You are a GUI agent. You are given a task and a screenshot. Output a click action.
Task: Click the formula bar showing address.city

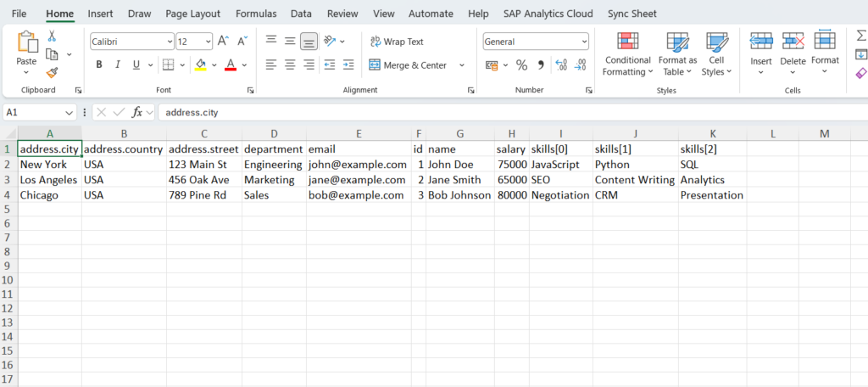[x=513, y=113]
